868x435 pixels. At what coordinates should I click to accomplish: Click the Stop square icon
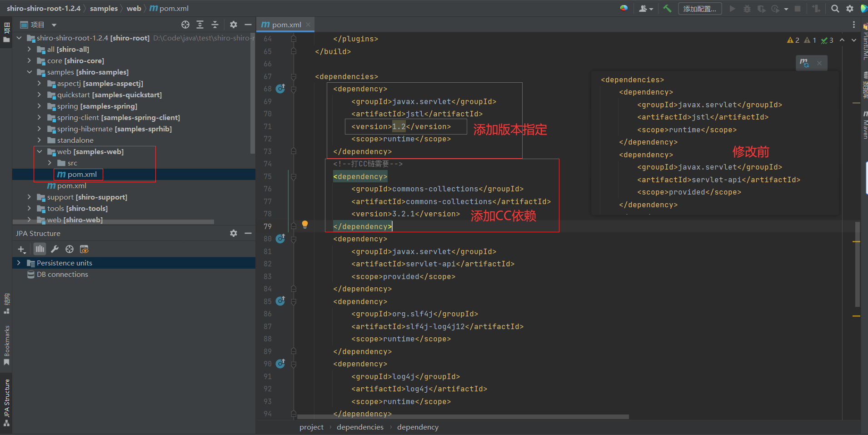(x=798, y=9)
